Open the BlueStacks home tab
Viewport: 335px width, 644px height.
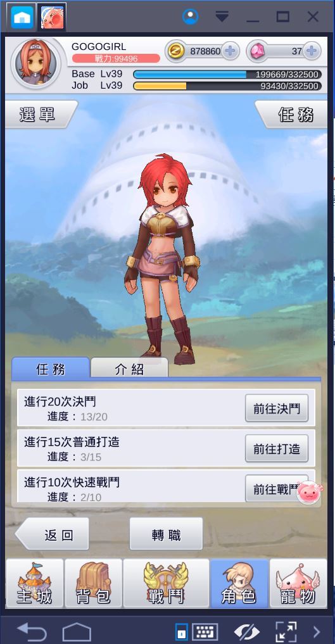pos(22,17)
